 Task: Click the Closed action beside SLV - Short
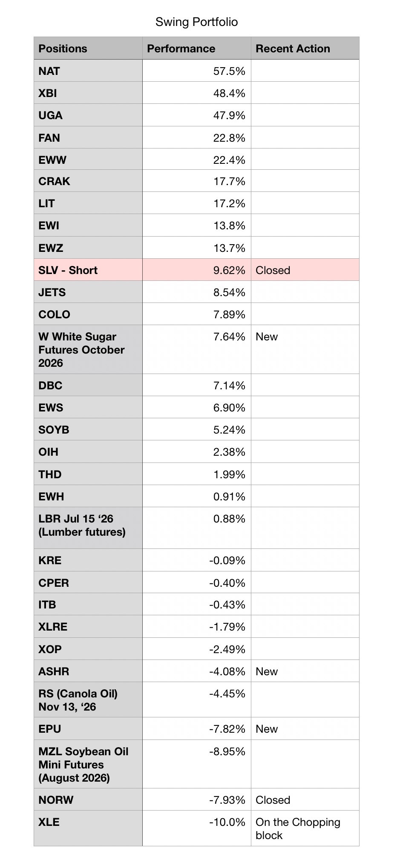(273, 270)
